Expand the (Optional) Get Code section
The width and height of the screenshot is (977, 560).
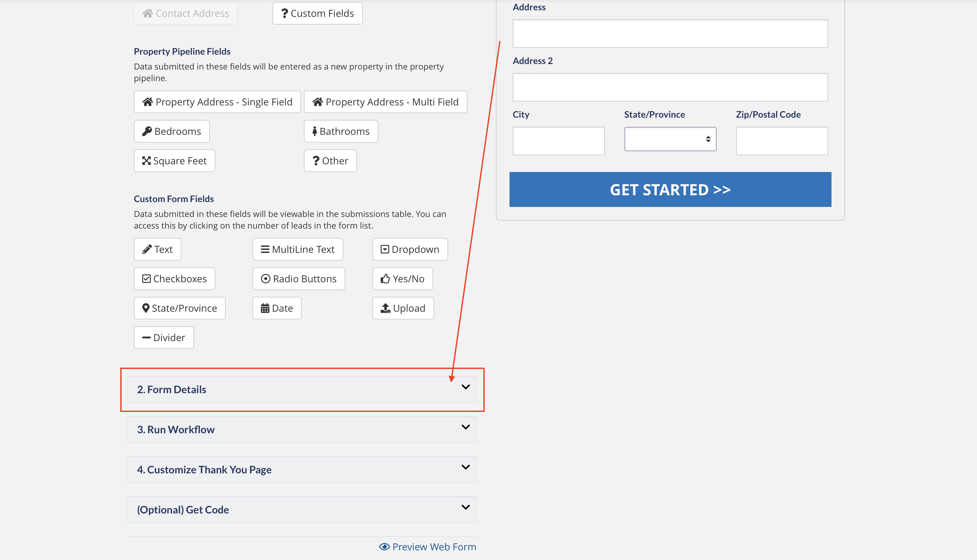pyautogui.click(x=302, y=510)
